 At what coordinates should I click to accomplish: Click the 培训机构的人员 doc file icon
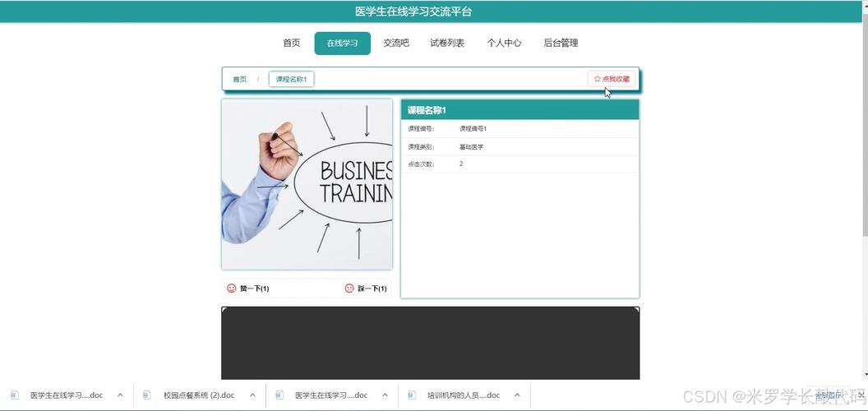point(412,395)
